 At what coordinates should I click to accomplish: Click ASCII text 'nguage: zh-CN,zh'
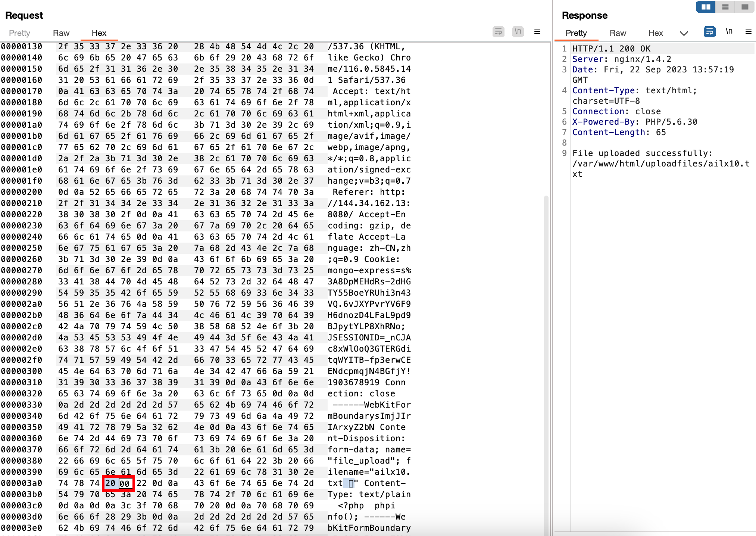pyautogui.click(x=369, y=248)
